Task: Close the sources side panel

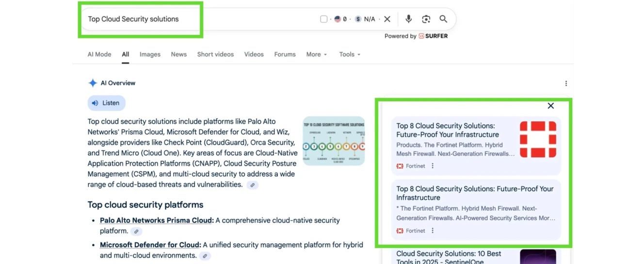Action: click(550, 106)
